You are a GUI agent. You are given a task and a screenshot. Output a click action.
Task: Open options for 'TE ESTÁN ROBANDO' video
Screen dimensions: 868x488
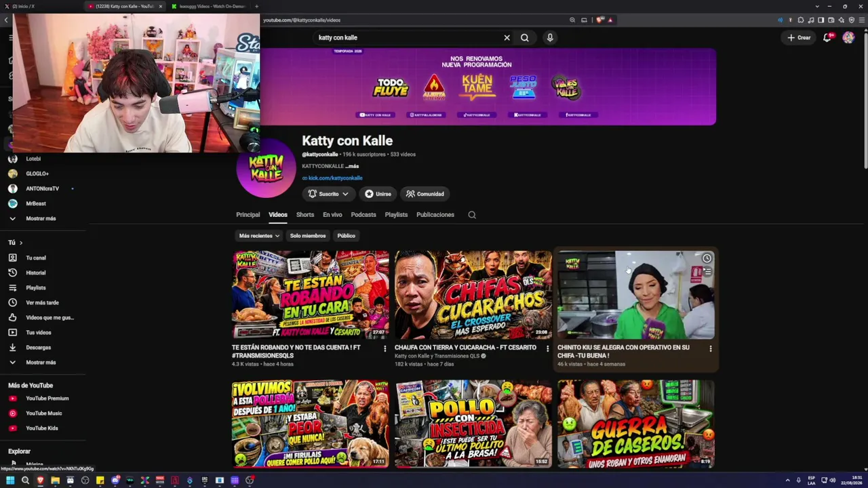[x=385, y=348]
